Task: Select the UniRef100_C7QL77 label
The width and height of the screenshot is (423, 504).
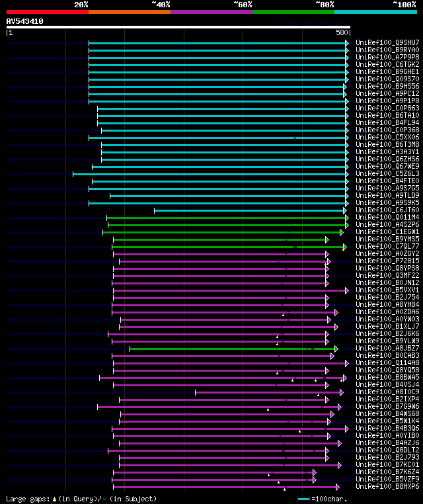Action: [387, 247]
